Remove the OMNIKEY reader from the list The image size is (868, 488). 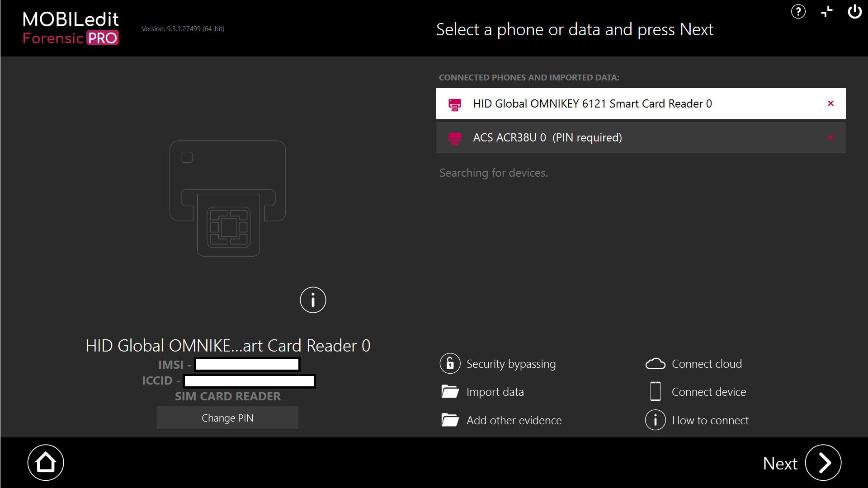pos(831,103)
